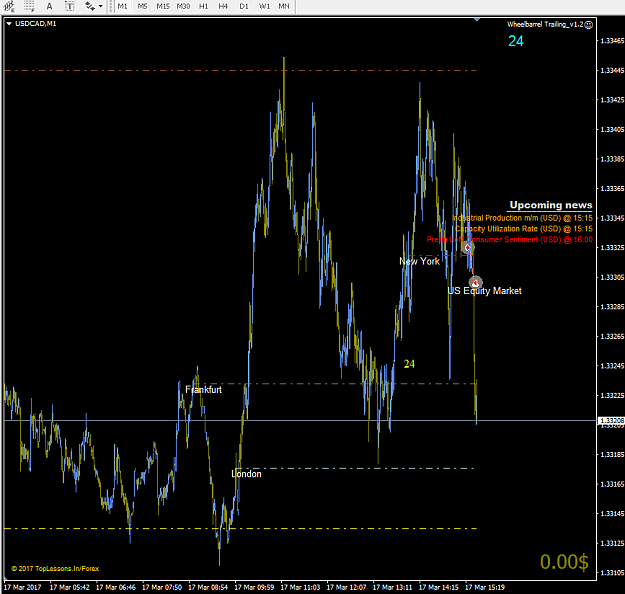This screenshot has height=594, width=625.
Task: Select Prelim UoM Consumer Sentiment news line
Action: 510,240
